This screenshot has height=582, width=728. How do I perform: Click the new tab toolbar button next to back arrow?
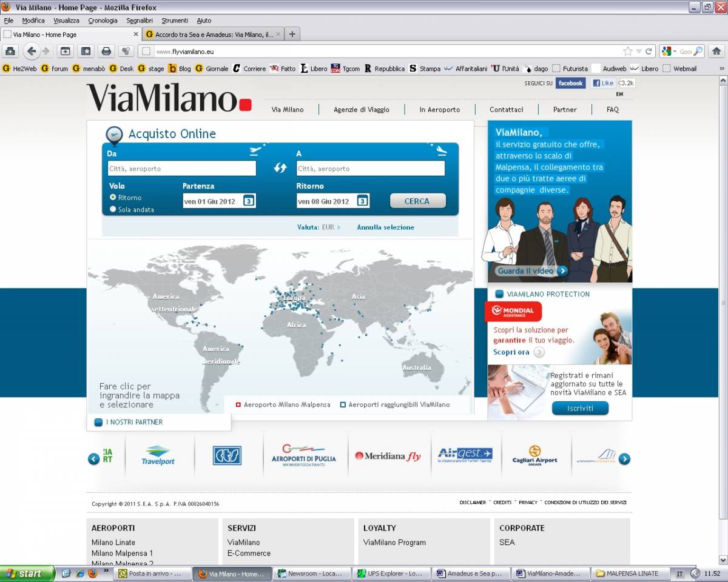[66, 52]
